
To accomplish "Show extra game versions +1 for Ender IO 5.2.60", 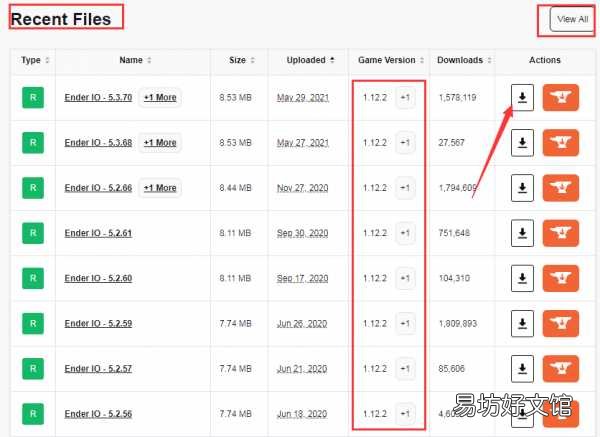I will point(405,278).
